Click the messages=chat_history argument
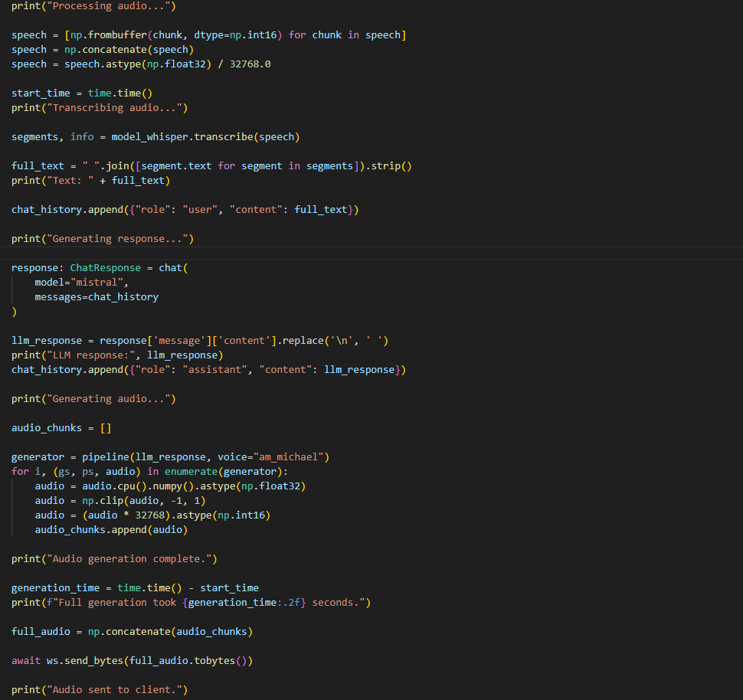 (97, 297)
